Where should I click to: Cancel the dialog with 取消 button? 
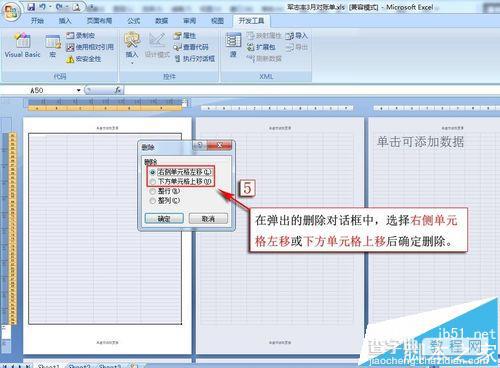tap(208, 219)
